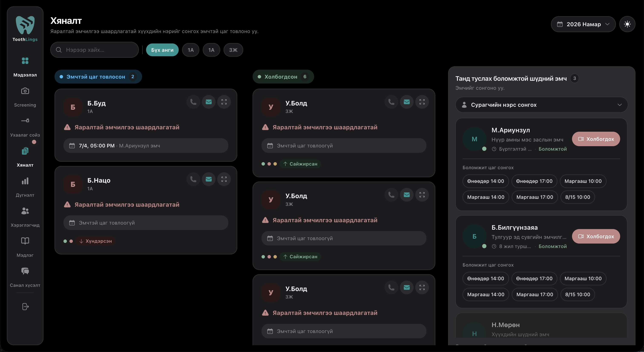Image resolution: width=644 pixels, height=352 pixels.
Task: Send mail to Б.Нацо
Action: (209, 179)
